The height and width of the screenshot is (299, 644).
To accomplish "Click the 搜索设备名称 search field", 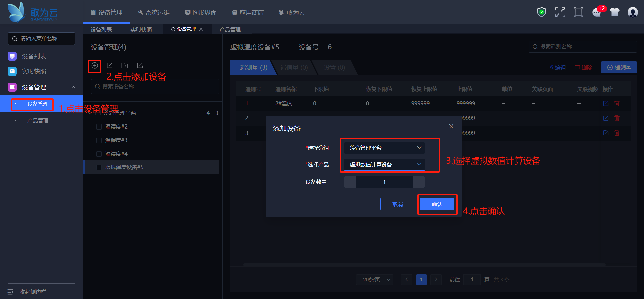I will (155, 86).
